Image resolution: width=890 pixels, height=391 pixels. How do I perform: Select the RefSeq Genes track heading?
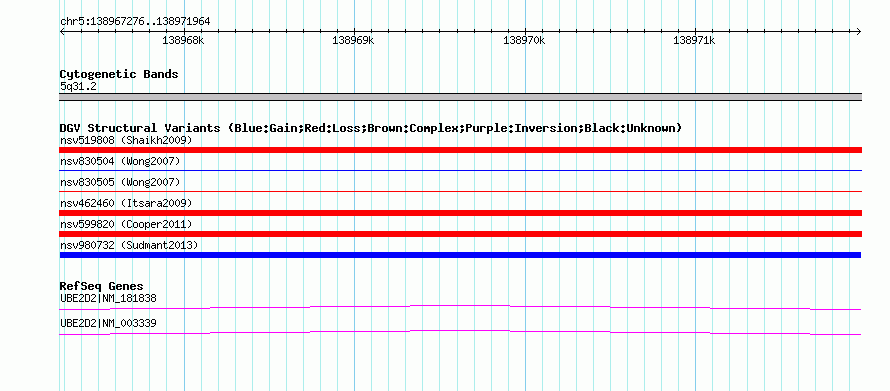pyautogui.click(x=102, y=286)
